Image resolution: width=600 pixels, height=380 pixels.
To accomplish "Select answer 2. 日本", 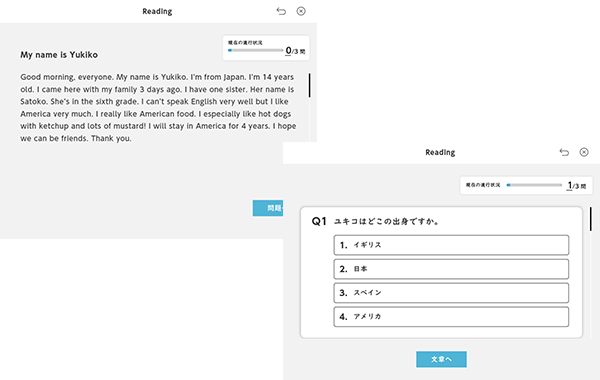I will [451, 269].
